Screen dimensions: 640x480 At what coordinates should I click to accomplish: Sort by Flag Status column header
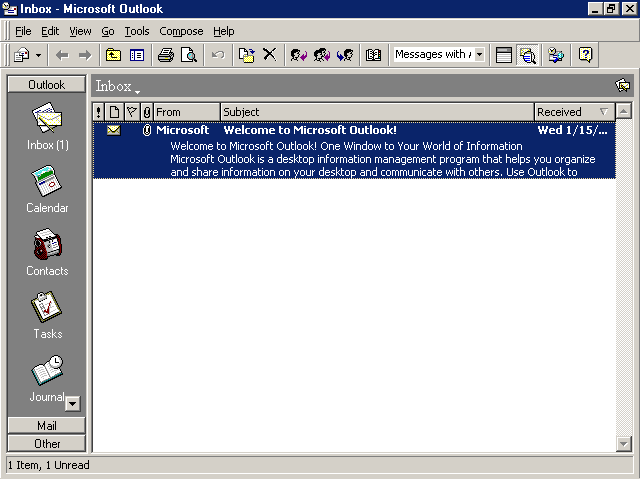coord(131,112)
